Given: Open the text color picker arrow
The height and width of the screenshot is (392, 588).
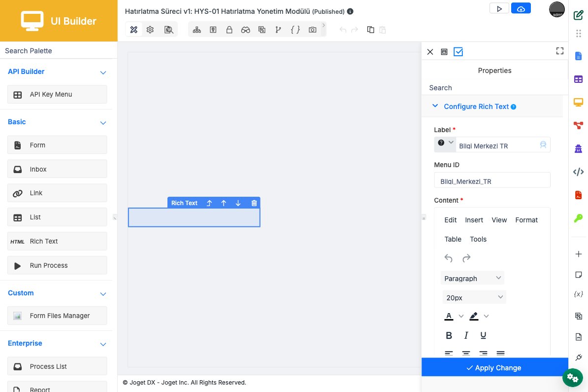Looking at the screenshot, I should [x=461, y=316].
